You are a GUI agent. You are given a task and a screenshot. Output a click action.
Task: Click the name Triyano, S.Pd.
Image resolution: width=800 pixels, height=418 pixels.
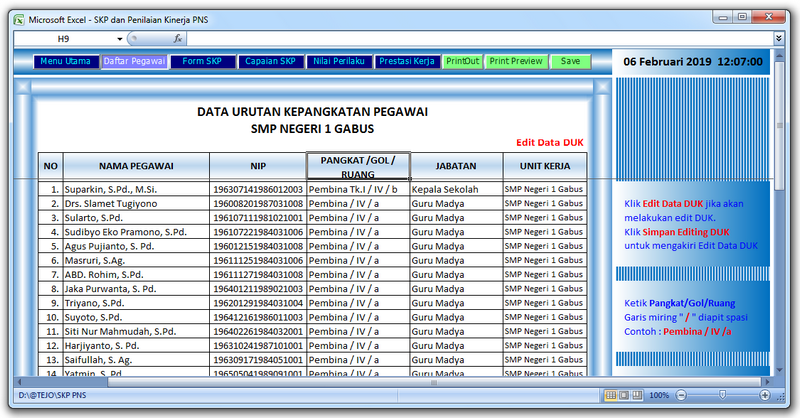pos(94,303)
